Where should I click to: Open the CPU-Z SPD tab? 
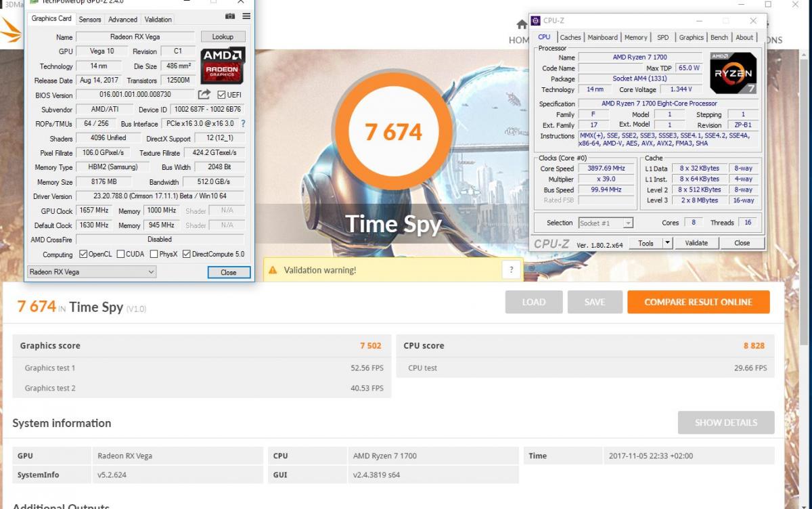point(663,37)
